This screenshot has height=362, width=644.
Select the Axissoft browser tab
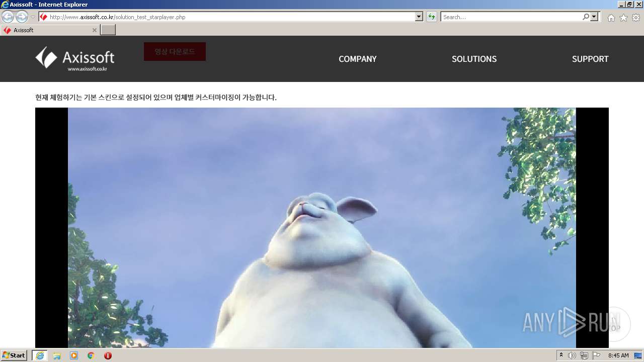click(x=50, y=30)
